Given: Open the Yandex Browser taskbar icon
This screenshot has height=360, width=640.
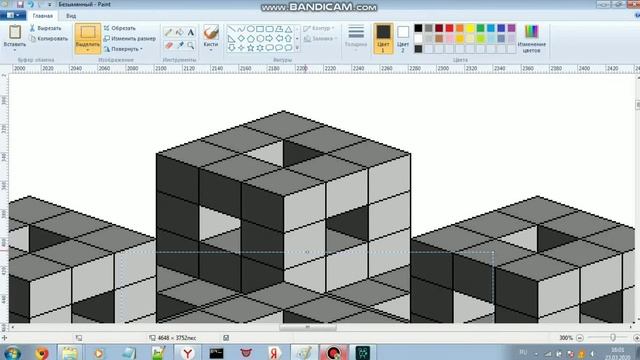Looking at the screenshot, I should pyautogui.click(x=187, y=353).
